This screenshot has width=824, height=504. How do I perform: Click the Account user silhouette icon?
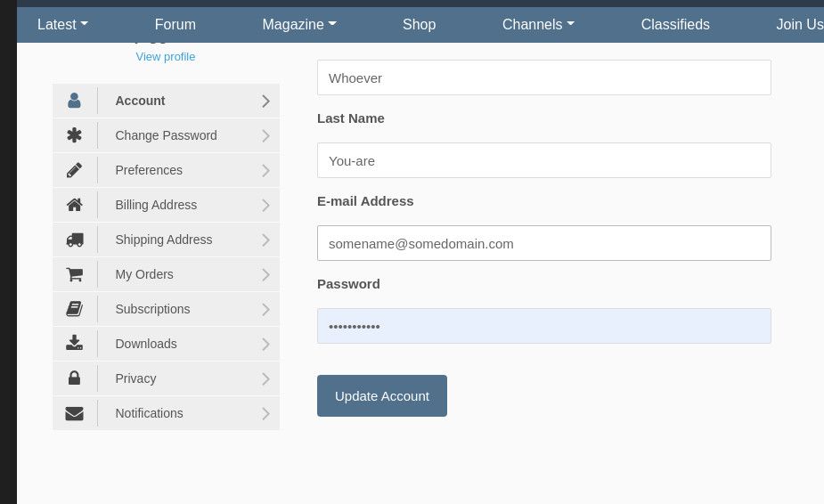pos(75,101)
